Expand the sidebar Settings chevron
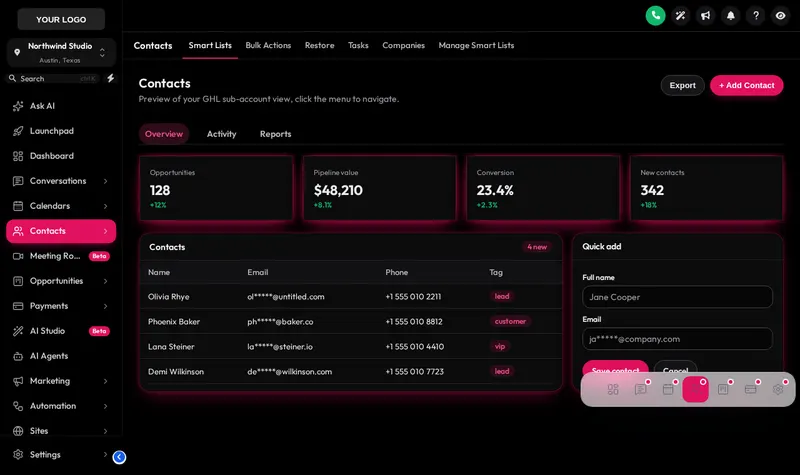This screenshot has height=475, width=800. click(105, 454)
